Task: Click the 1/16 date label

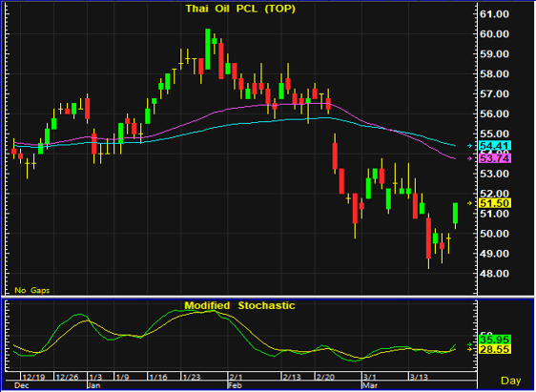Action: 158,377
